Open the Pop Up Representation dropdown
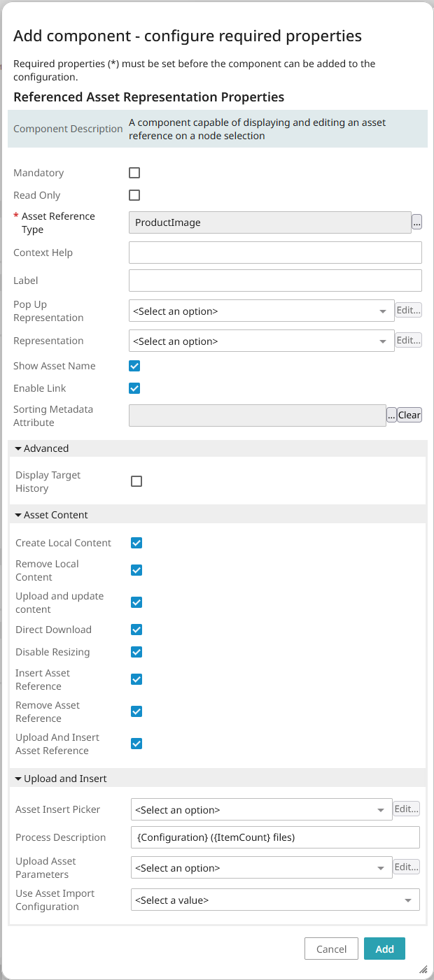 pyautogui.click(x=261, y=311)
